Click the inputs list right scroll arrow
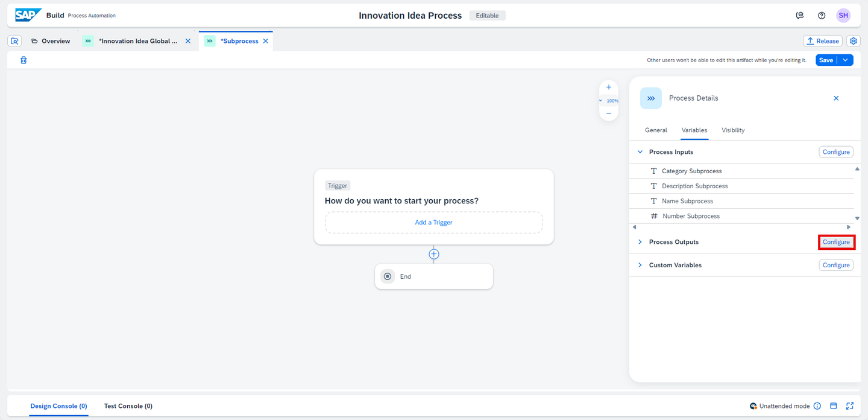The height and width of the screenshot is (420, 868). (849, 227)
